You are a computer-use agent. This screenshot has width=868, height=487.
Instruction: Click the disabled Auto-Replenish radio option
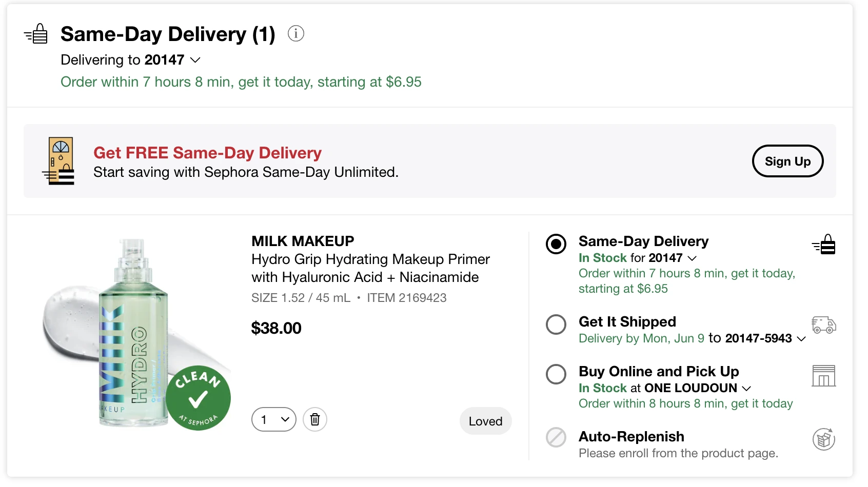[556, 437]
